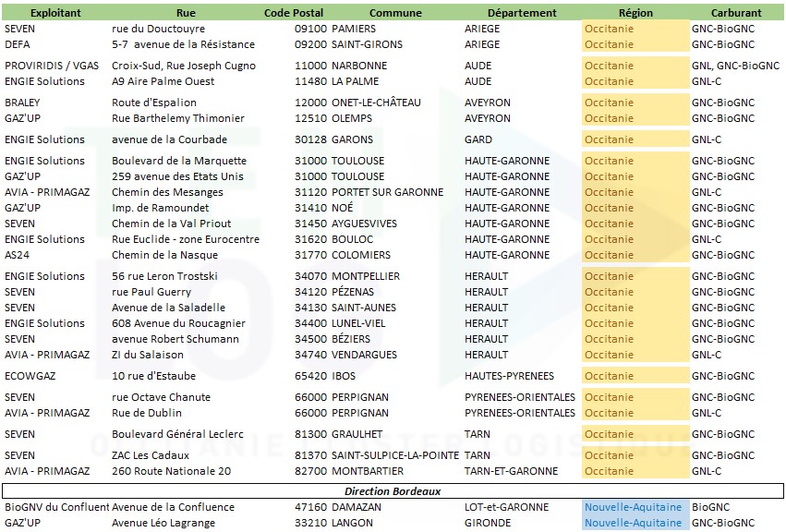The image size is (786, 532).
Task: Click Avenue de la Saladelle address
Action: pos(168,308)
